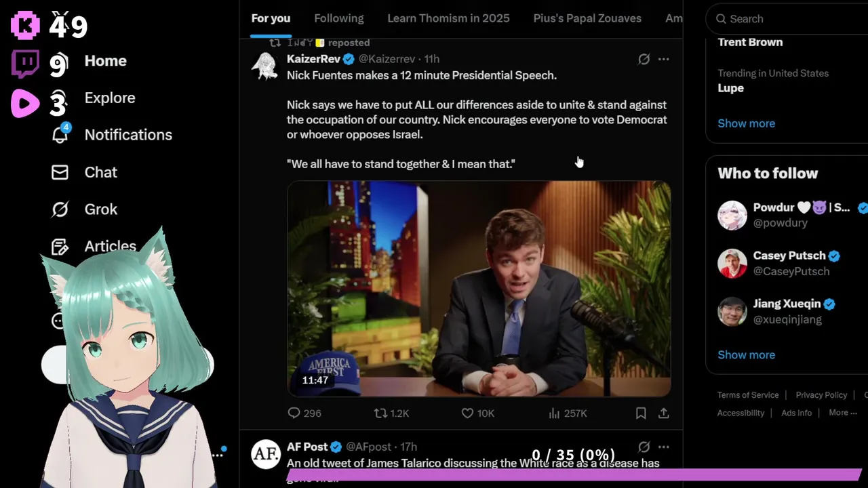868x488 pixels.
Task: Like the KaizerRev post
Action: point(467,413)
